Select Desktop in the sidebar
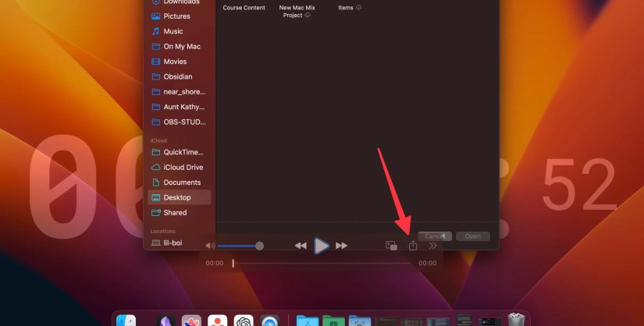Image resolution: width=644 pixels, height=326 pixels. [x=179, y=197]
